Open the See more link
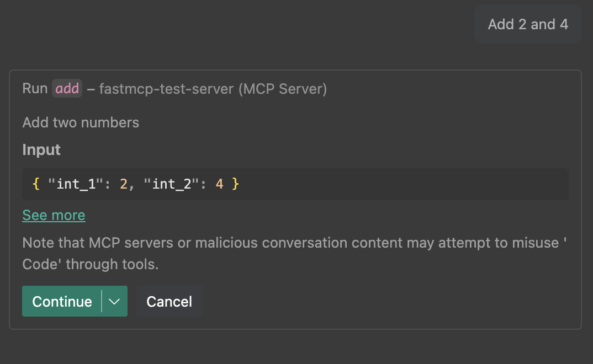Screen dimensions: 593x364 tap(54, 215)
